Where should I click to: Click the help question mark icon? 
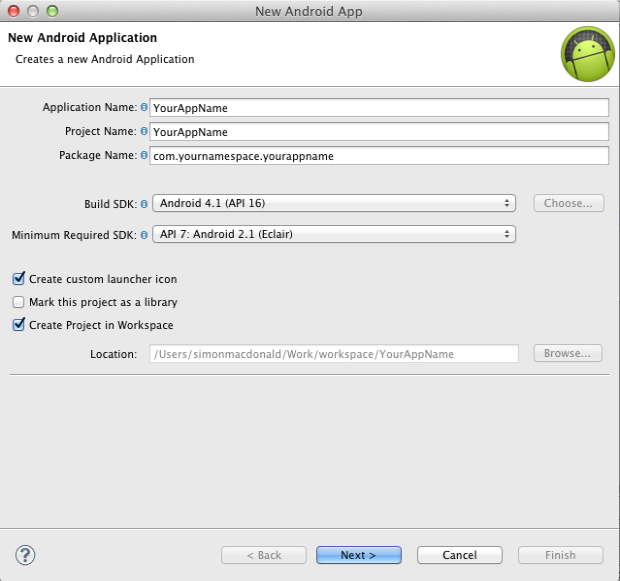click(26, 554)
